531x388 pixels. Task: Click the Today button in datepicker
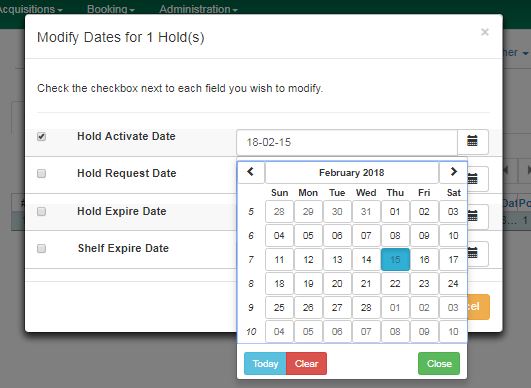point(265,363)
